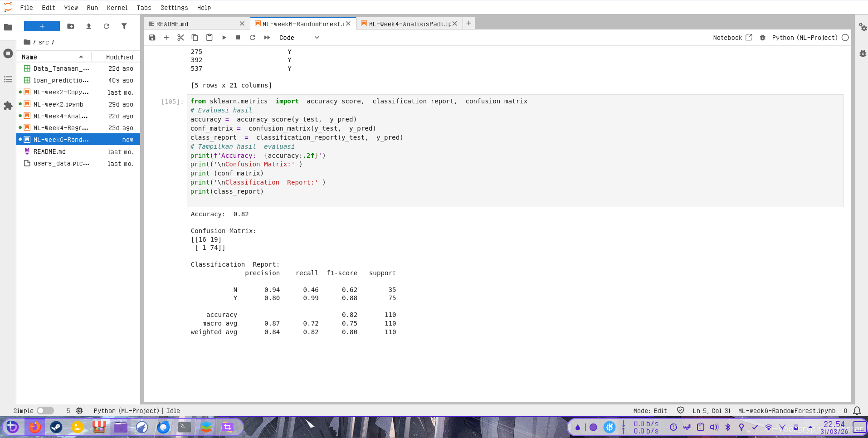Upload files using the upload icon

pos(88,26)
